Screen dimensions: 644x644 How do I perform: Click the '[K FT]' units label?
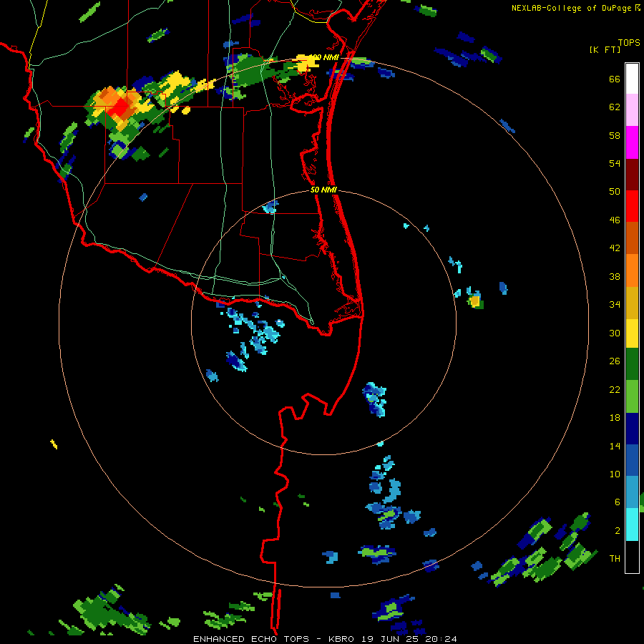tap(605, 50)
